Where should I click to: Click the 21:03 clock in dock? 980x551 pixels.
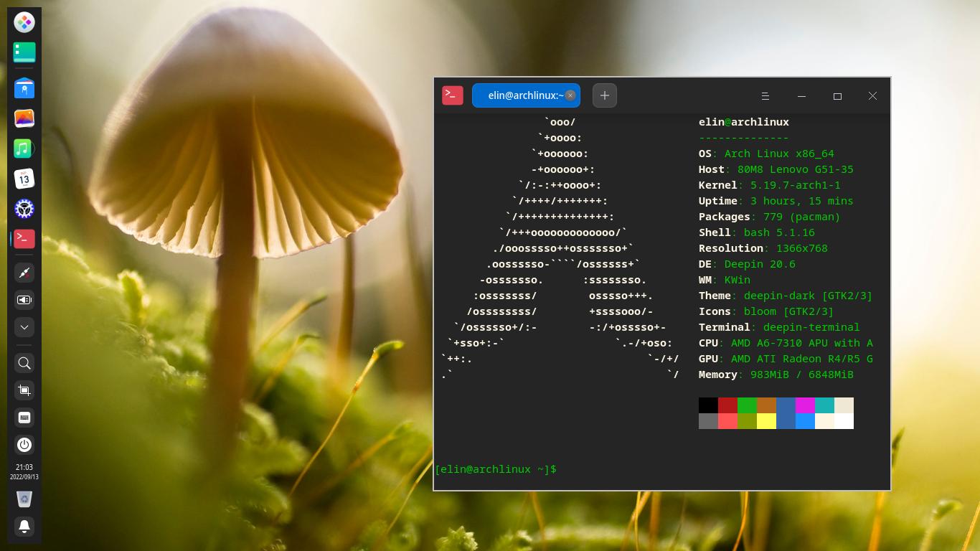[x=24, y=471]
